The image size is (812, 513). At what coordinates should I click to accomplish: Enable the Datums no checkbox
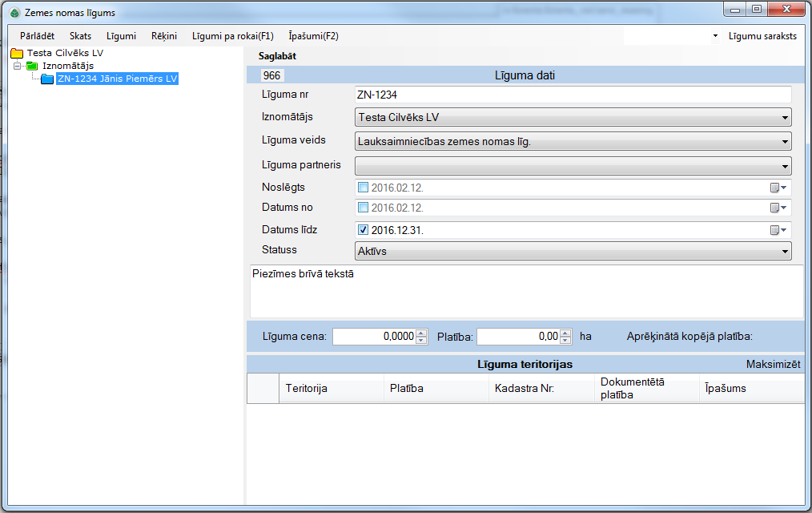364,208
